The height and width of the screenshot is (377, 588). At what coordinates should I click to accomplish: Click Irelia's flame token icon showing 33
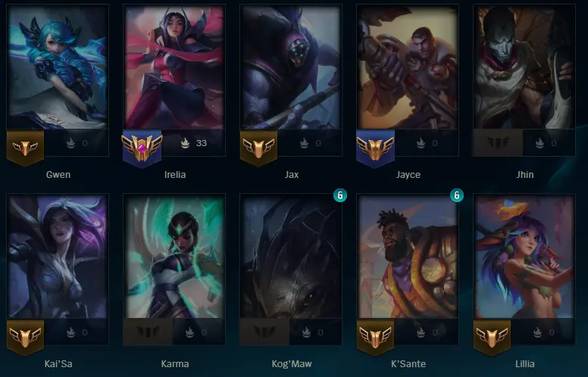pos(185,143)
